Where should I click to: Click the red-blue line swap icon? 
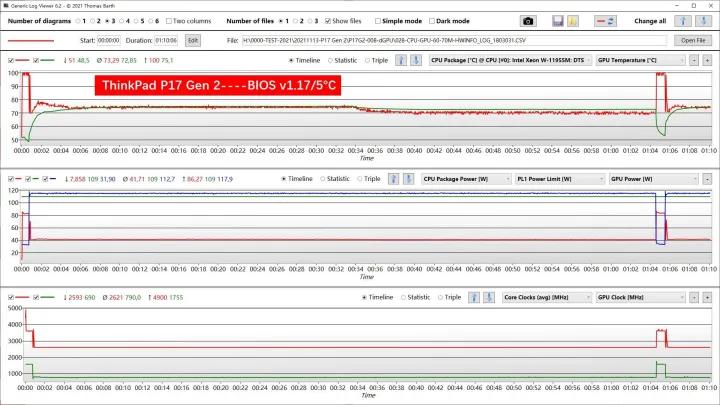(x=605, y=20)
